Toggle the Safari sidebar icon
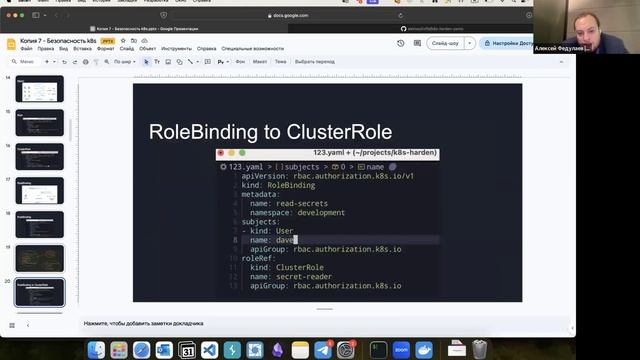This screenshot has height=360, width=640. [x=36, y=16]
